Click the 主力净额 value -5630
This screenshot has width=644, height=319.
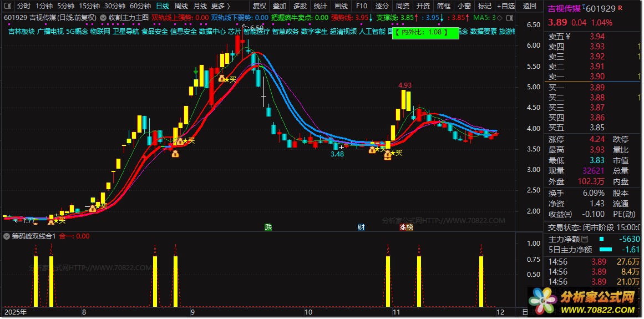tap(631, 239)
